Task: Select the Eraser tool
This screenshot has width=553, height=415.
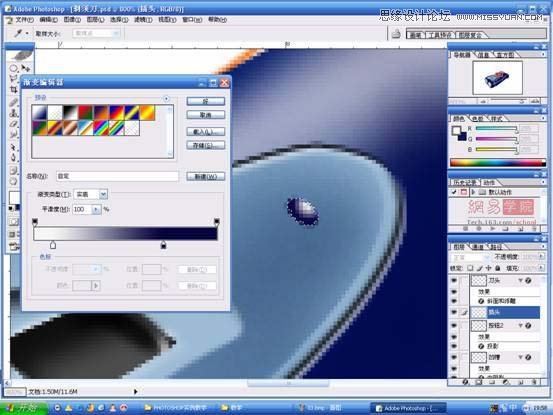Action: tap(13, 124)
